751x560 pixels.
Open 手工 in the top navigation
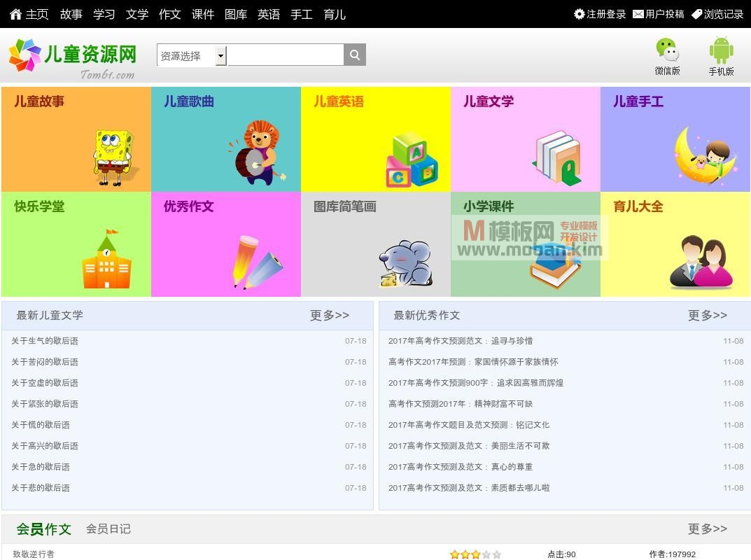[302, 15]
